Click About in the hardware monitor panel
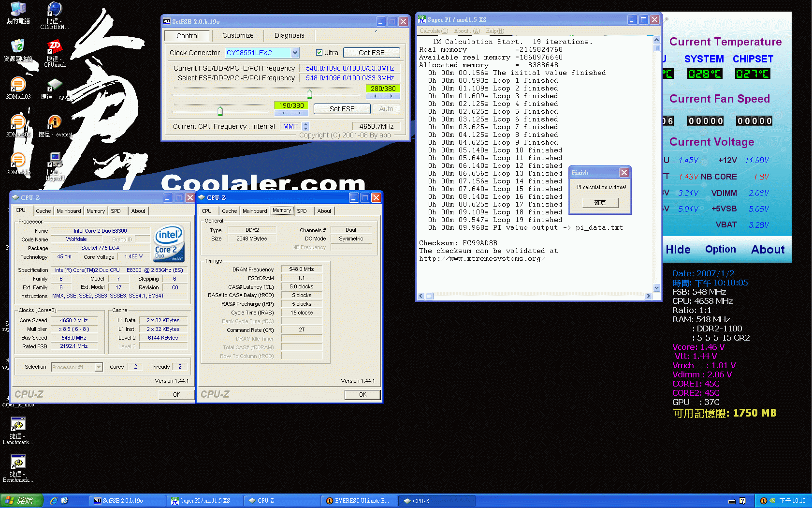Image resolution: width=812 pixels, height=508 pixels. pos(768,250)
